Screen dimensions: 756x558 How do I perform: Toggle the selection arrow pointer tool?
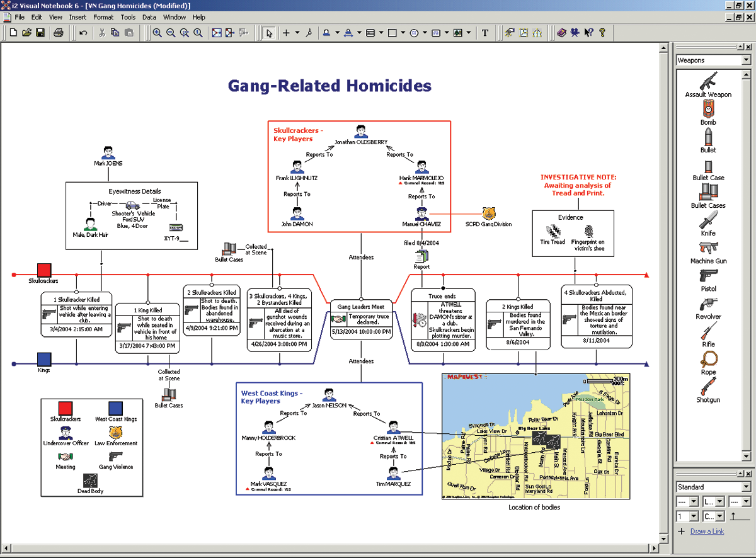pyautogui.click(x=268, y=32)
